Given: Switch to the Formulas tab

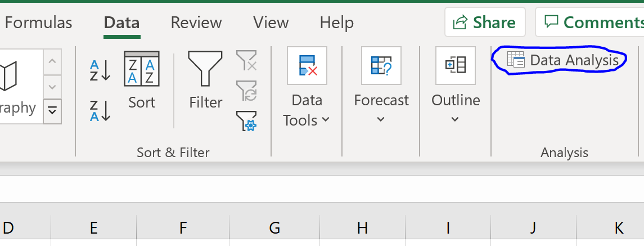Looking at the screenshot, I should pos(38,23).
